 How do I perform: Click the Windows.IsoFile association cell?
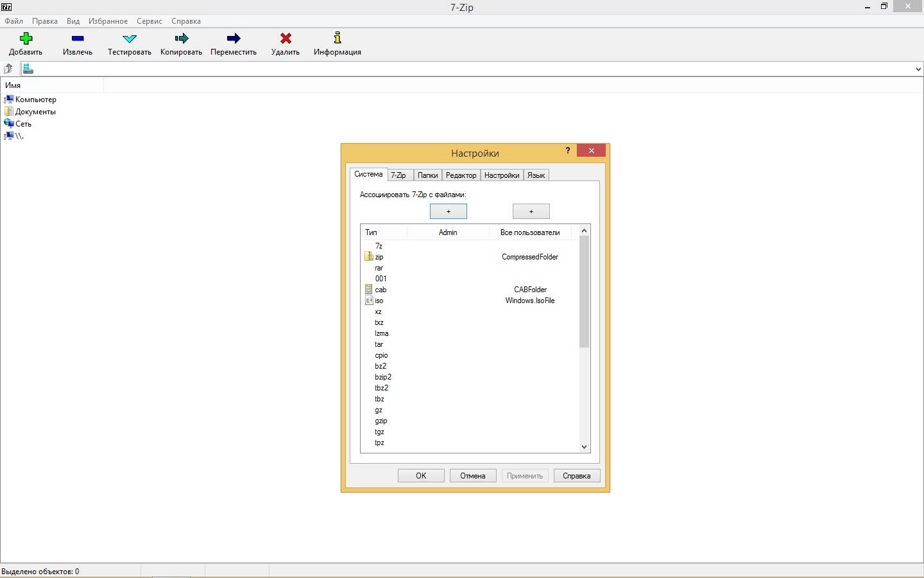[x=530, y=301]
